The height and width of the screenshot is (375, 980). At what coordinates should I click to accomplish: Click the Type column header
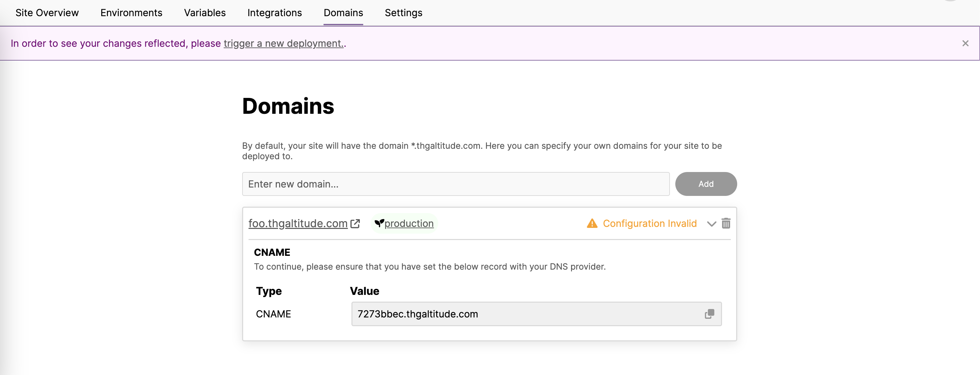click(269, 291)
